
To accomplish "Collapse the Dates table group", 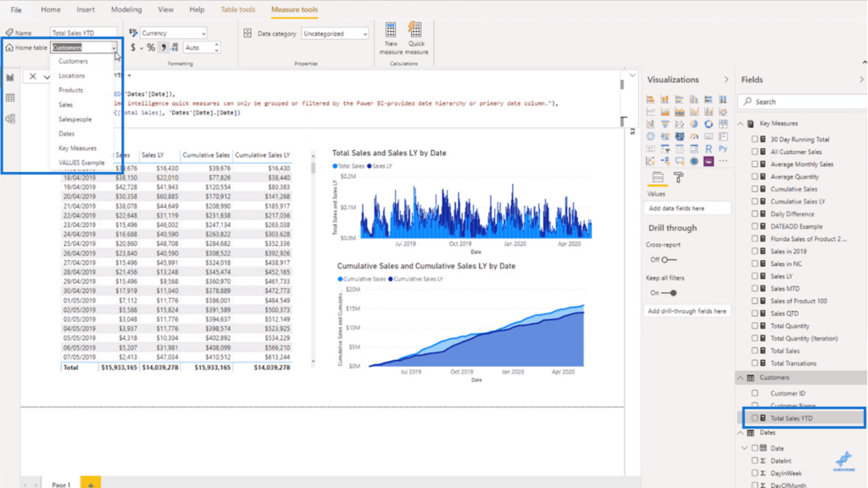I will (741, 433).
